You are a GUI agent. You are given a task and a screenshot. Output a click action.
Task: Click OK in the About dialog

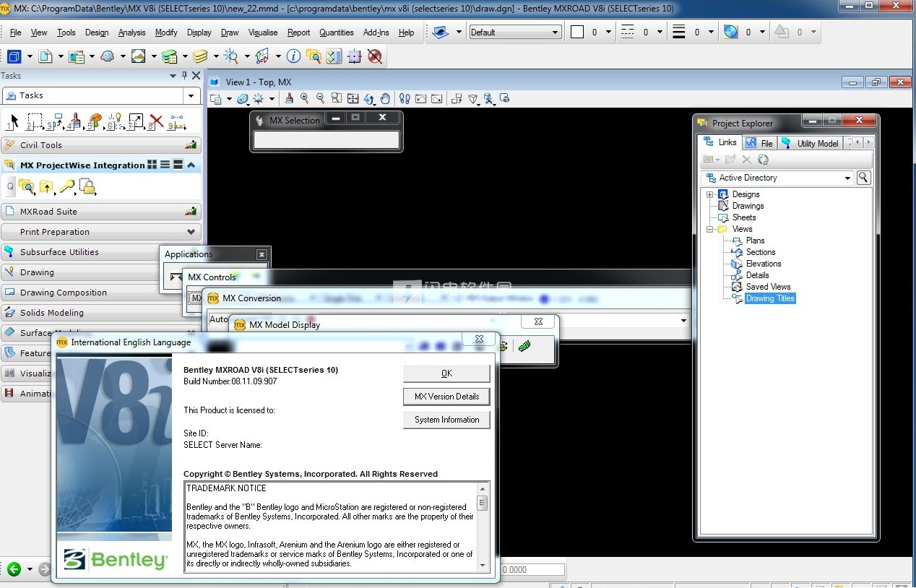point(446,373)
